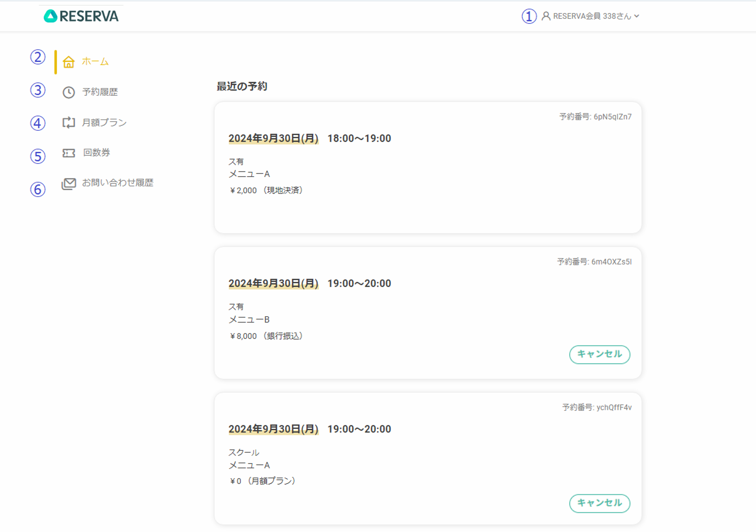Open the 予約履歴 menu item
Screen dimensions: 756x532
(100, 92)
